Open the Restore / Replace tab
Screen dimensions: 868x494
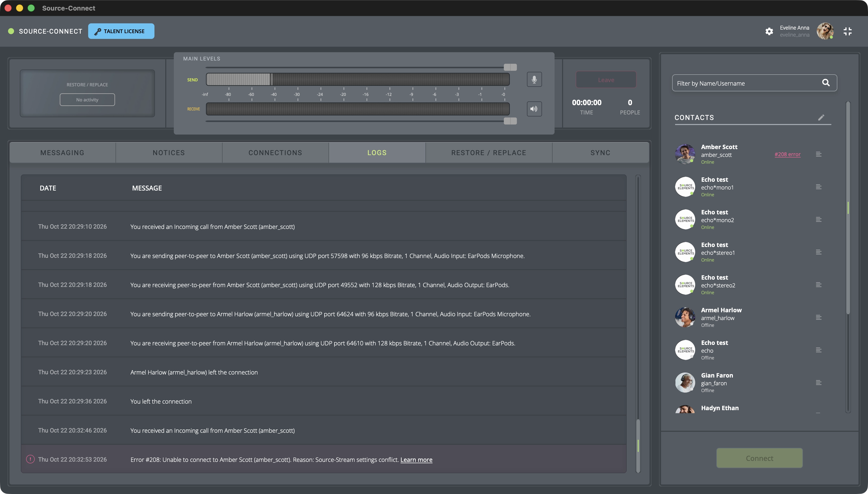pos(489,153)
